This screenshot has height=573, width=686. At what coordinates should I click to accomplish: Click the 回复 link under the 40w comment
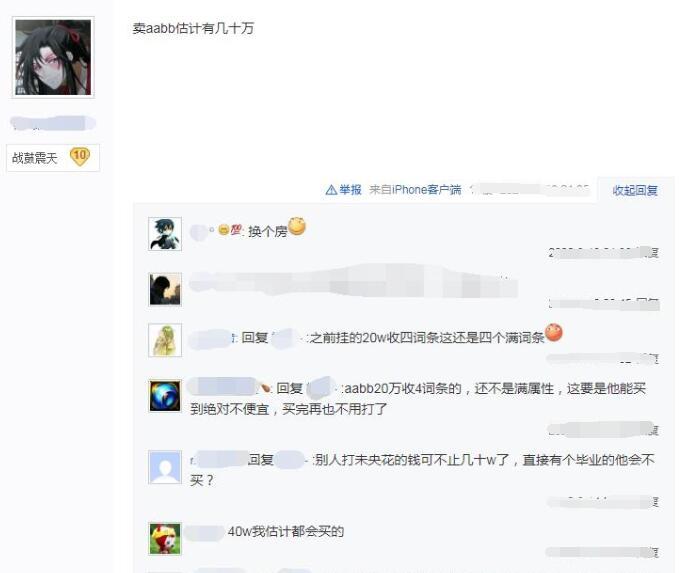click(653, 552)
